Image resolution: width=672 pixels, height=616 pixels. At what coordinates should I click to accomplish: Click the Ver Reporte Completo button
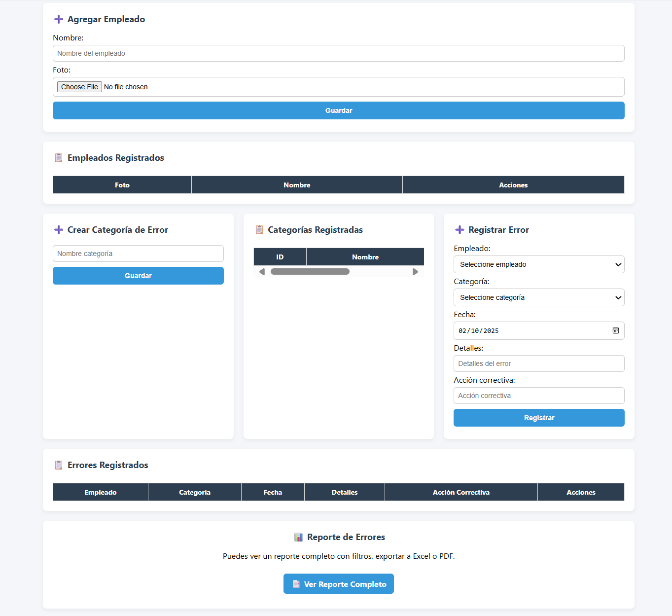(338, 583)
